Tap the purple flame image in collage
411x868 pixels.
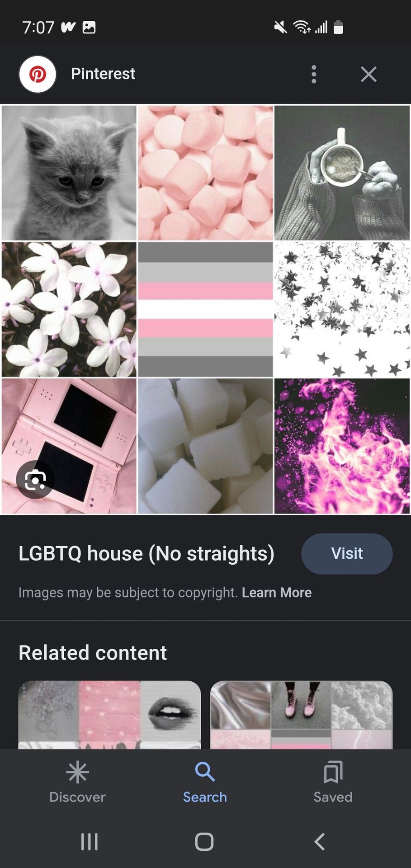(x=342, y=446)
